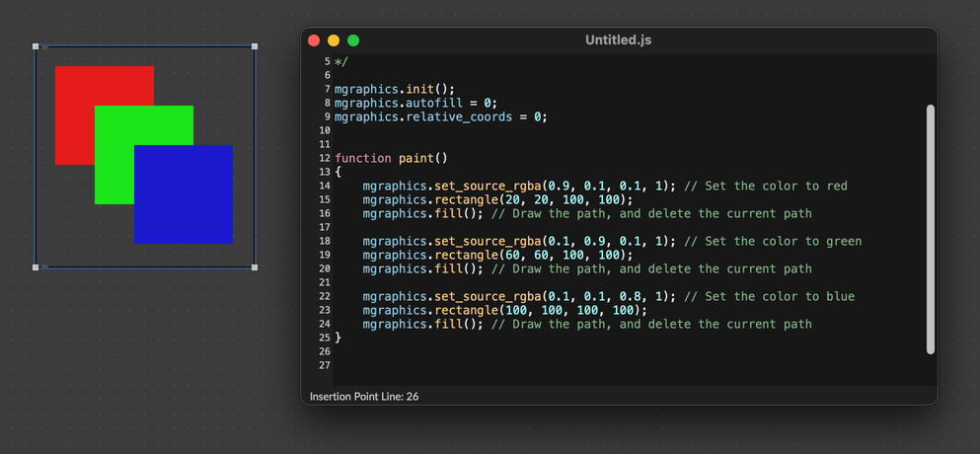Grab the bottom-left resize handle of the drawing object

[x=37, y=267]
